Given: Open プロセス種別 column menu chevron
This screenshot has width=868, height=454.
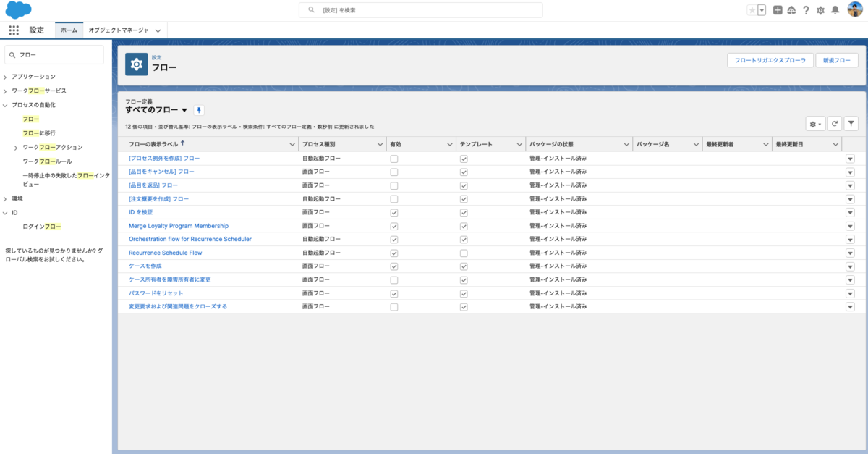Looking at the screenshot, I should (379, 144).
